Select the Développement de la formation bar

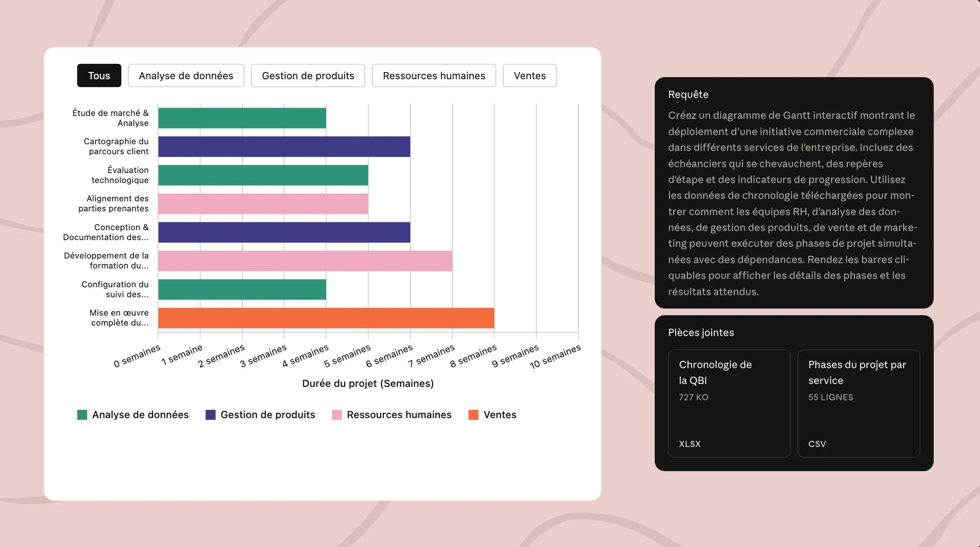pos(305,261)
